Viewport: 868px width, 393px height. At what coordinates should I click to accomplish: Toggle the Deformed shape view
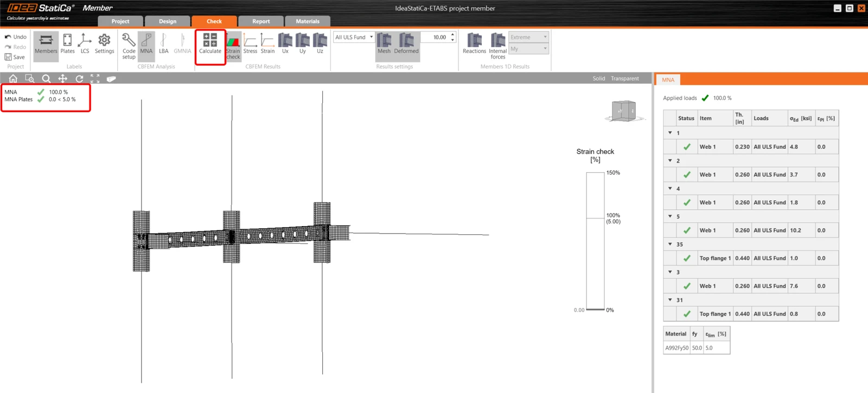coord(406,44)
